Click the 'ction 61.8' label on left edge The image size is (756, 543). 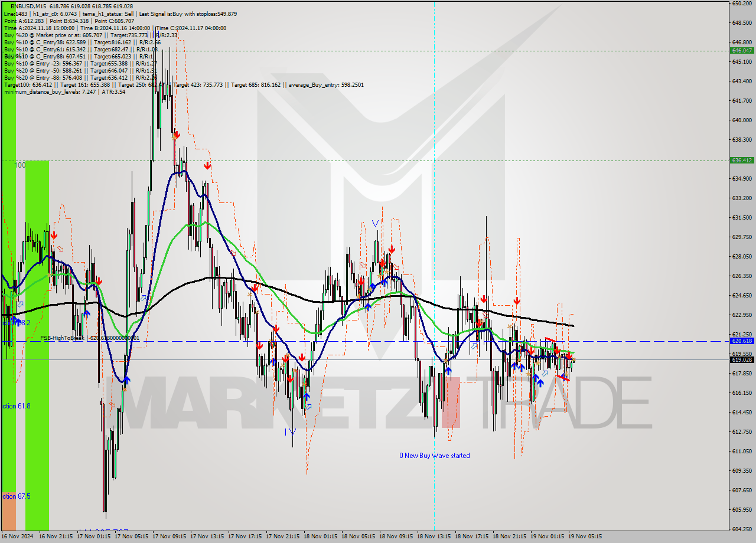(x=15, y=406)
